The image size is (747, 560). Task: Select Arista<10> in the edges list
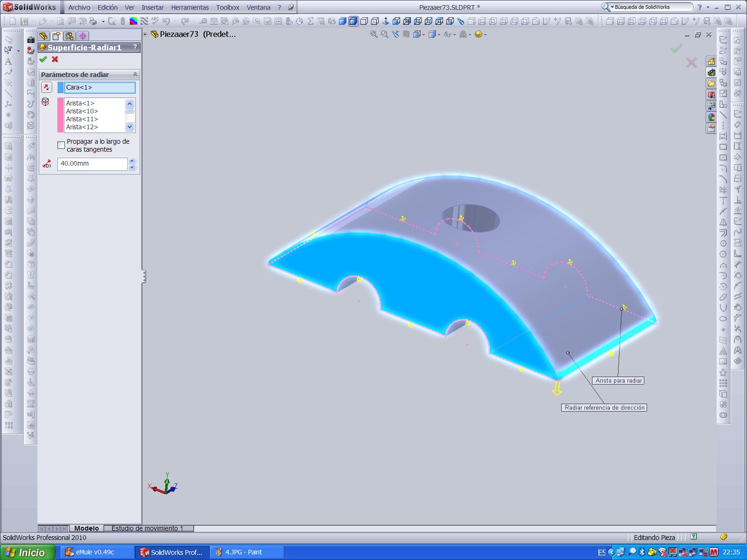pyautogui.click(x=82, y=111)
